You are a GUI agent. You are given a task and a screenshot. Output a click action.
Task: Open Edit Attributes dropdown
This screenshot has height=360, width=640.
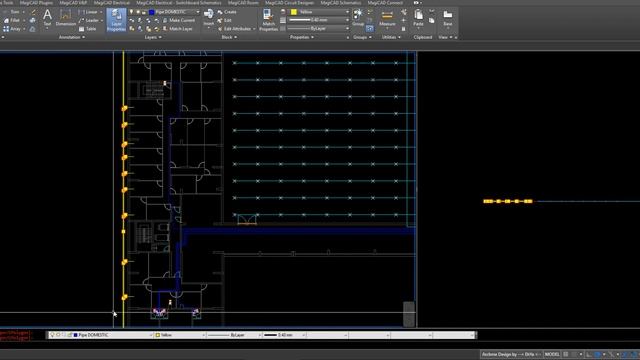pyautogui.click(x=236, y=29)
